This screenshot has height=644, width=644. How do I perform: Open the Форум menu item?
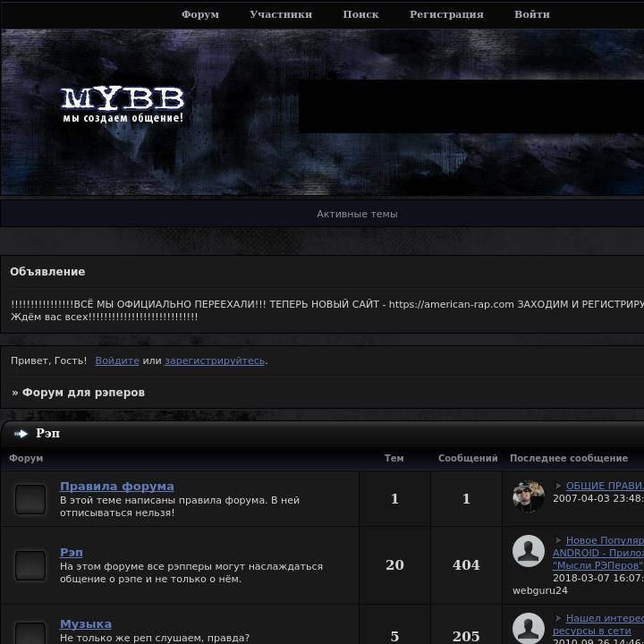click(200, 14)
